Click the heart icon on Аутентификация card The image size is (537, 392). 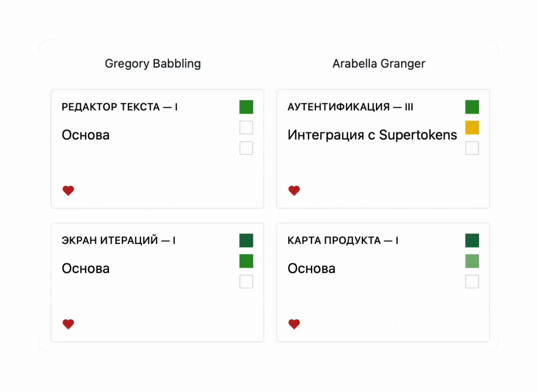click(294, 191)
